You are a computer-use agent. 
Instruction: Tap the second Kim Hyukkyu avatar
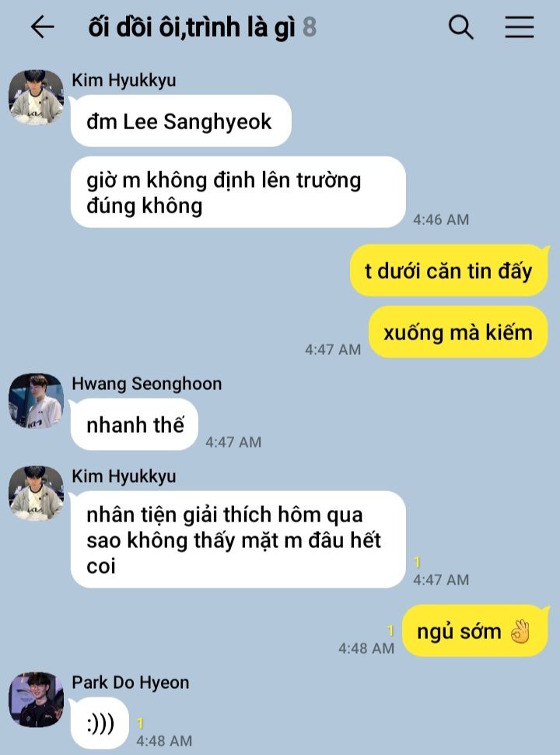[x=36, y=493]
